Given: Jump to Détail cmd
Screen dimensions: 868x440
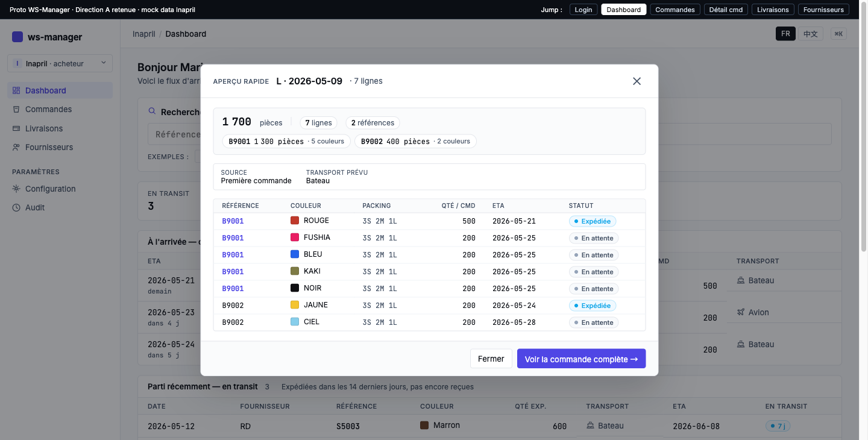Looking at the screenshot, I should point(726,10).
